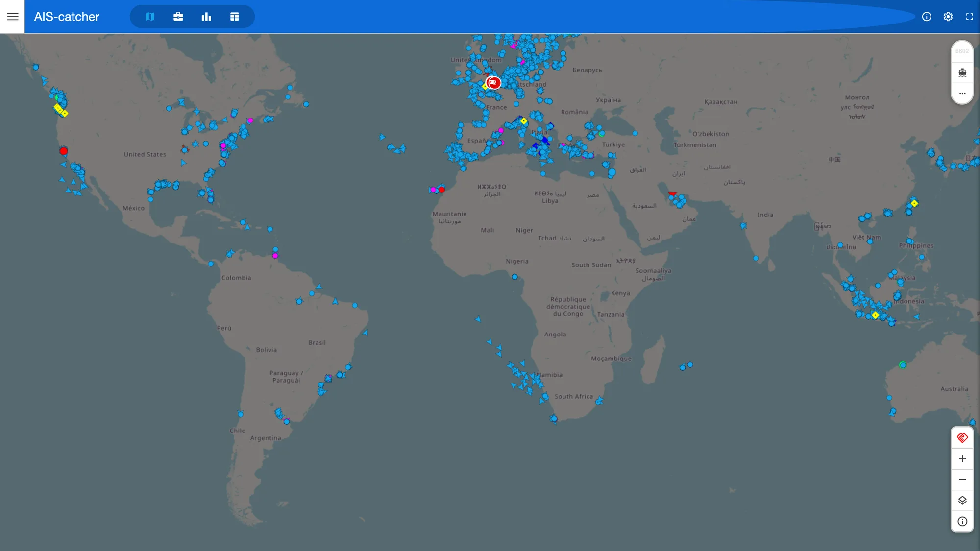
Task: Select the green circle marker in northwest Australia
Action: pyautogui.click(x=903, y=365)
